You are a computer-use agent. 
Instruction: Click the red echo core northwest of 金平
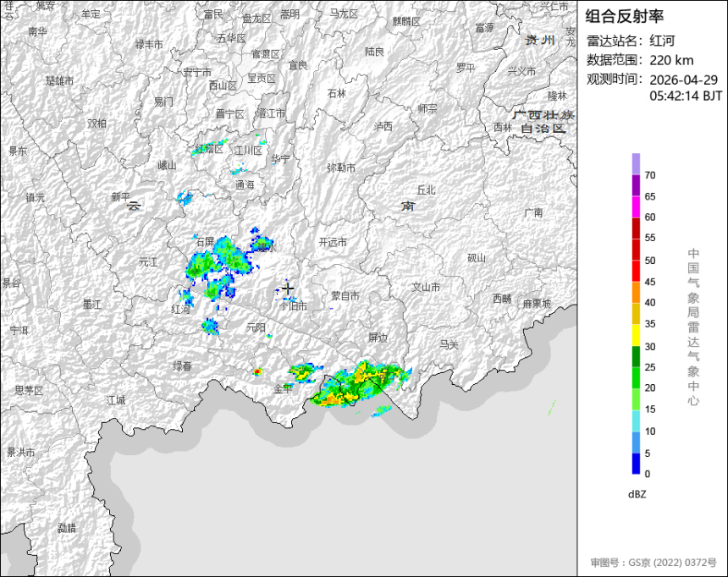coord(256,371)
